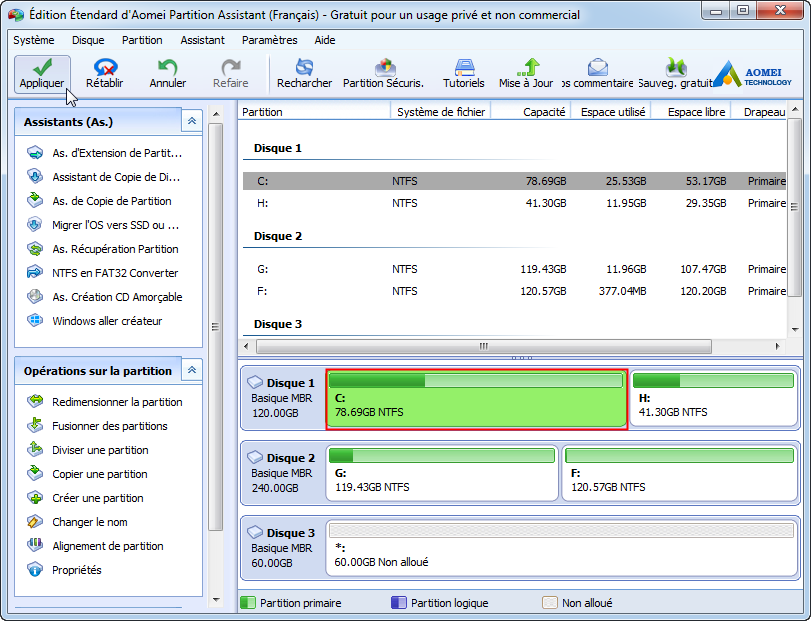Click Partition primaire legend swatch
811x621 pixels.
(248, 603)
